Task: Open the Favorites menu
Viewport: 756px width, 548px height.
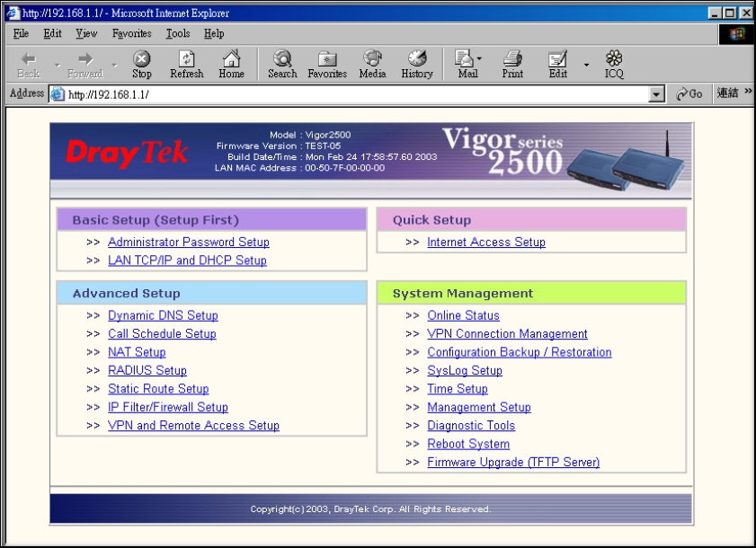Action: (131, 34)
